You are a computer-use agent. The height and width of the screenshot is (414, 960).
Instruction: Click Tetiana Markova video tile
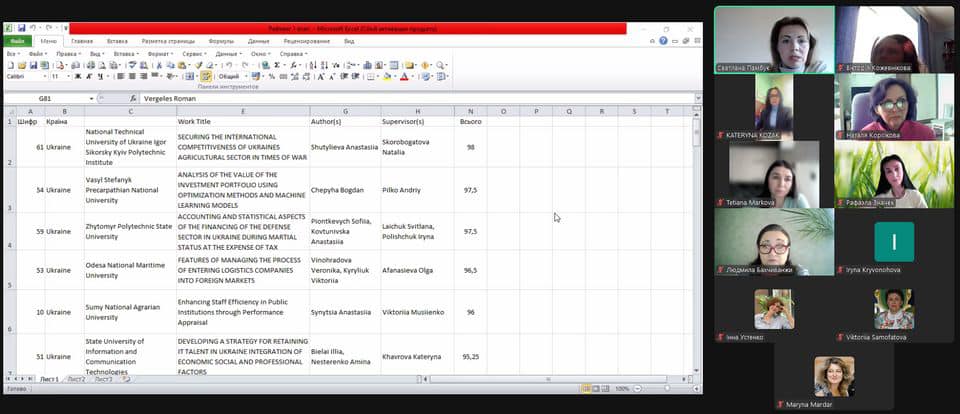[774, 175]
